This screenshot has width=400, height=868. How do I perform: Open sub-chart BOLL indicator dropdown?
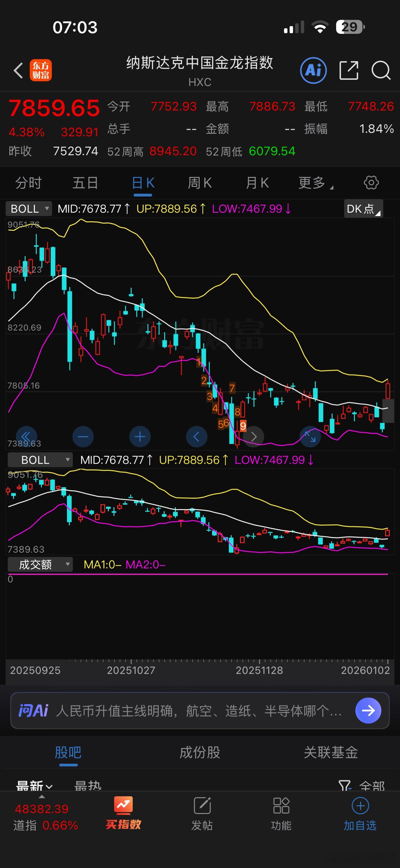[x=40, y=460]
